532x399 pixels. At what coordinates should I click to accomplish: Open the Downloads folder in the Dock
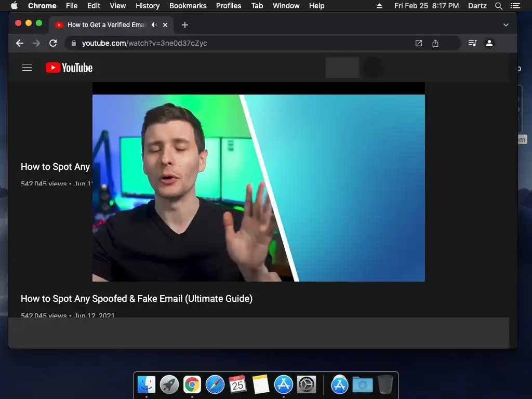click(362, 385)
